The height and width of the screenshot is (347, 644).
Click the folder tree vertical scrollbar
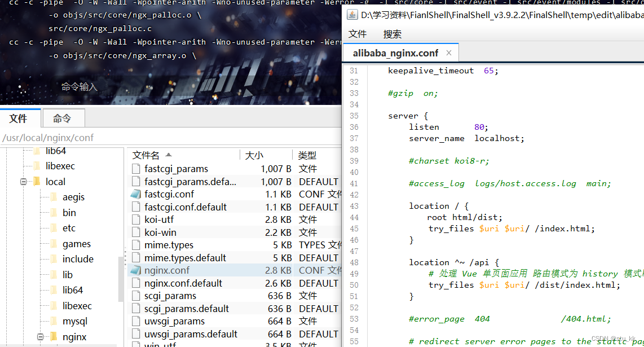point(120,279)
